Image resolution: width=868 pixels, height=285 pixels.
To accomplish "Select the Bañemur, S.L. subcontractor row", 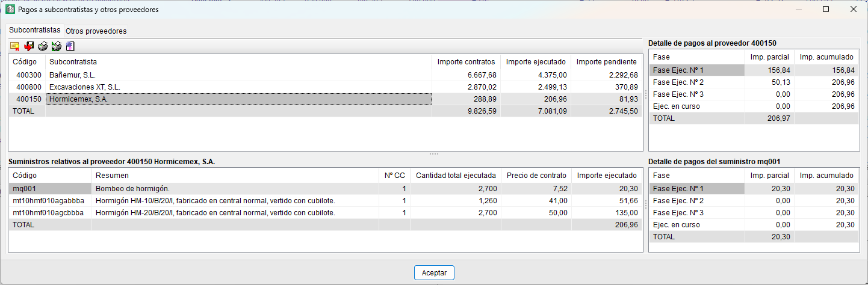I will (72, 75).
